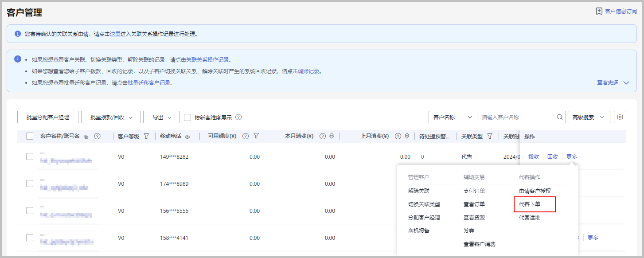Filter 关联类型 with the funnel icon
This screenshot has width=644, height=258.
click(x=490, y=137)
